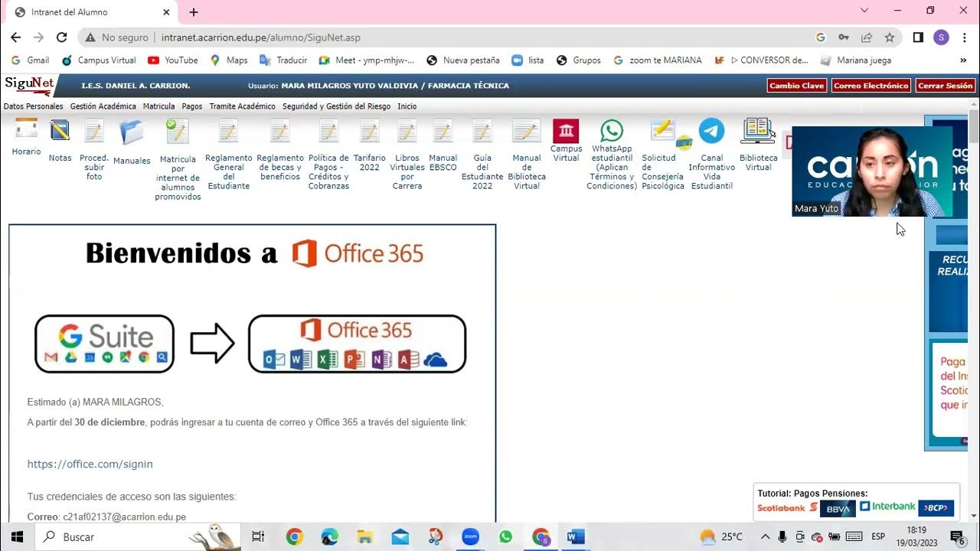This screenshot has height=551, width=980.
Task: Click the Mara Yuto webcam thumbnail
Action: (872, 171)
